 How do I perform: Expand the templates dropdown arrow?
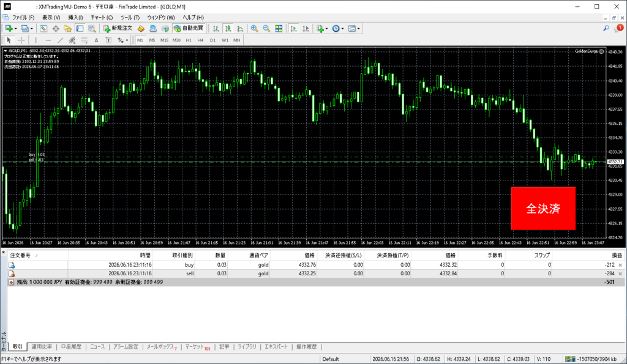[x=358, y=29]
